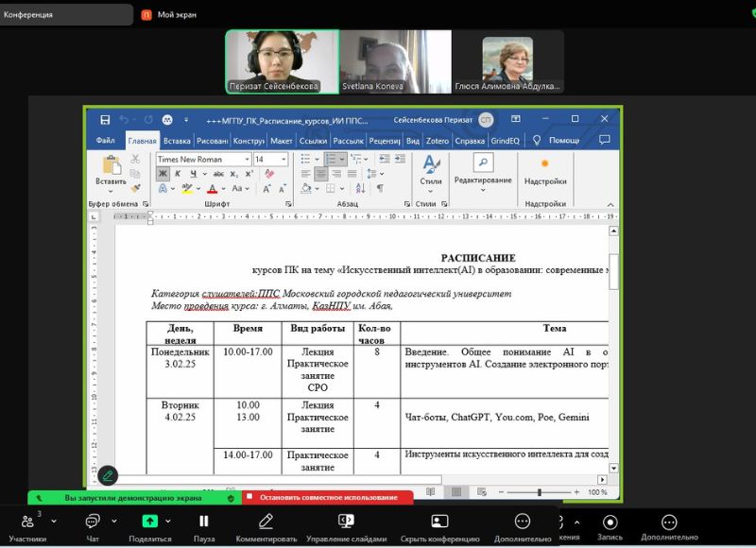The width and height of the screenshot is (756, 548).
Task: Click the Record (Запись) button
Action: pyautogui.click(x=610, y=524)
